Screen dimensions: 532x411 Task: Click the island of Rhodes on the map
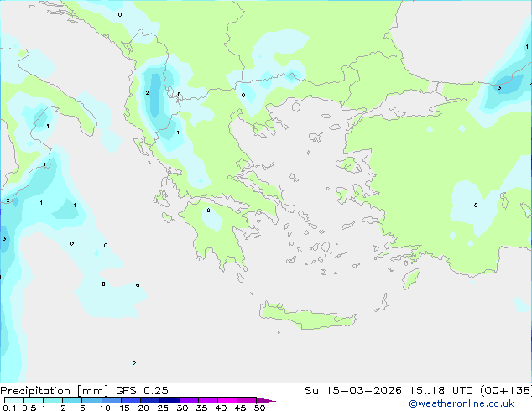click(x=411, y=278)
